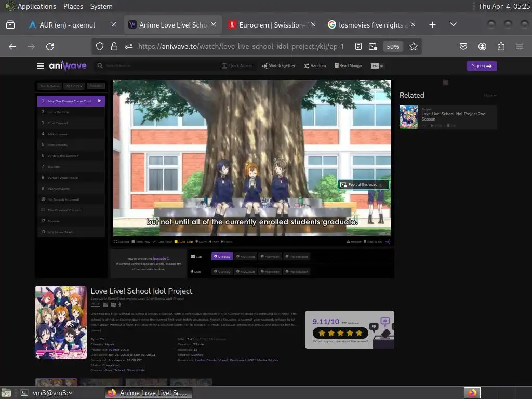
Task: Open the Firefox application menu
Action: tap(519, 46)
